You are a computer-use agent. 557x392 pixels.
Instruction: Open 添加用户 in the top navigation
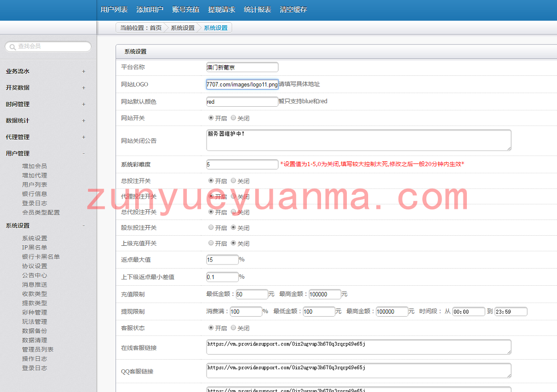150,10
